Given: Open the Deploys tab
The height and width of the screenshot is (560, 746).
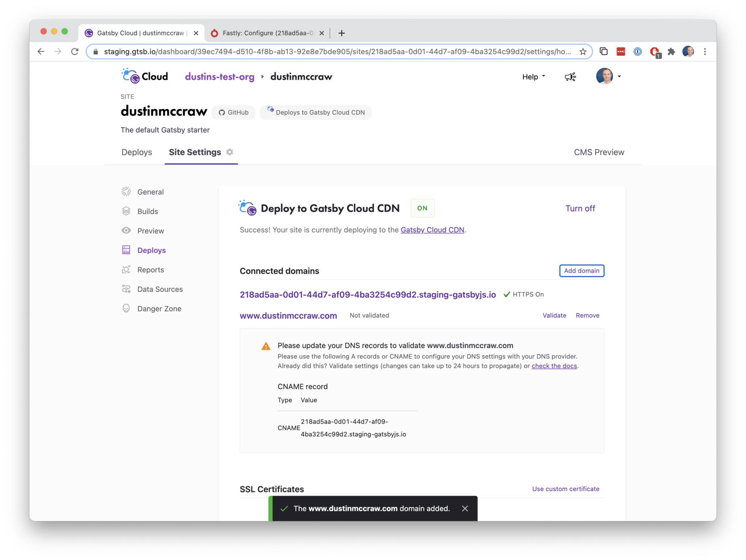Looking at the screenshot, I should tap(136, 152).
